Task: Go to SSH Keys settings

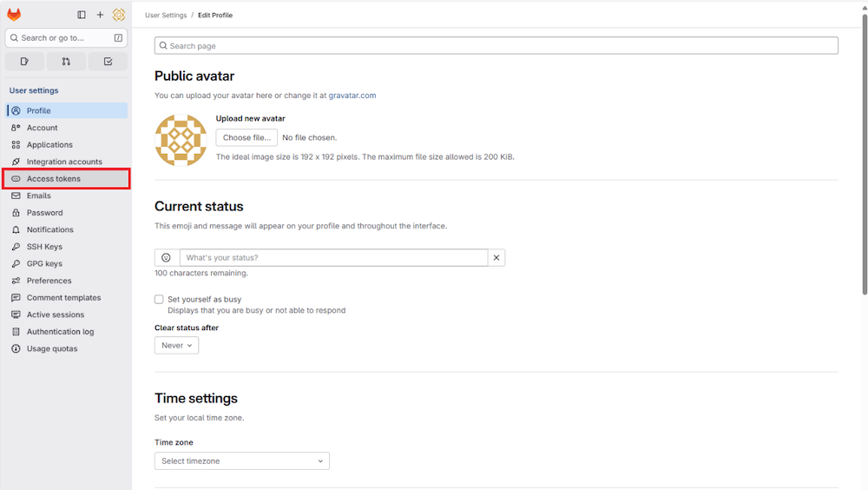Action: point(44,247)
